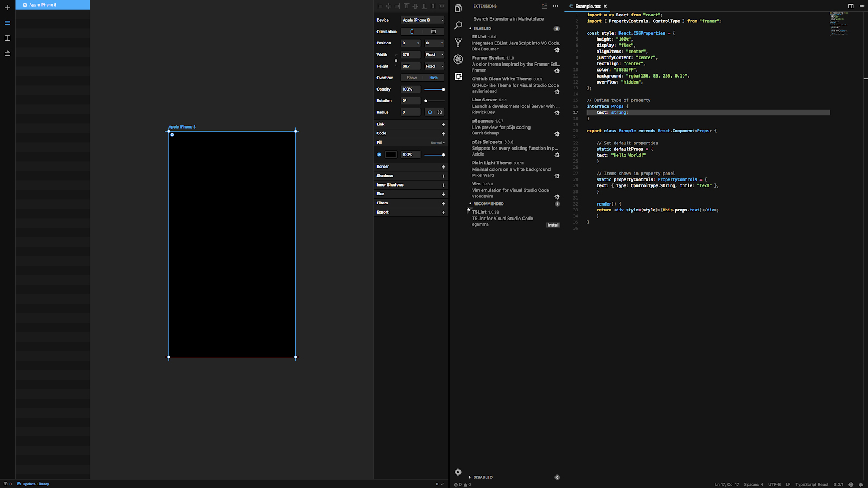
Task: Add a Border with plus
Action: (x=443, y=166)
